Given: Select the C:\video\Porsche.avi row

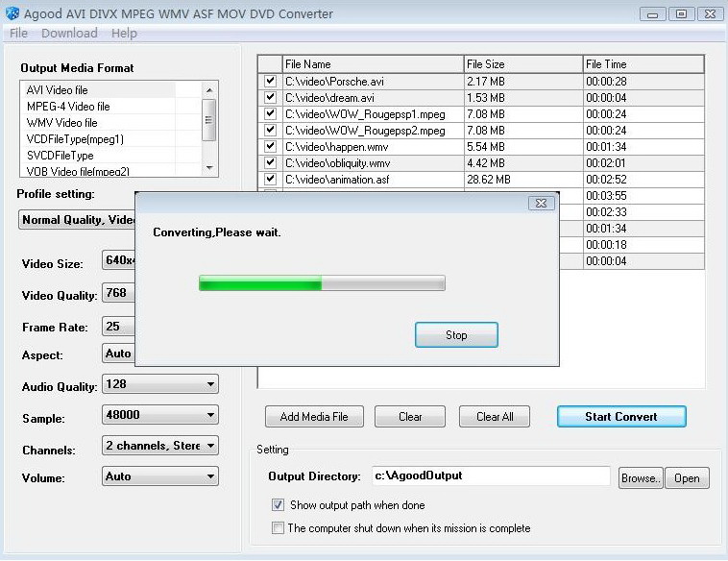Looking at the screenshot, I should [x=480, y=82].
